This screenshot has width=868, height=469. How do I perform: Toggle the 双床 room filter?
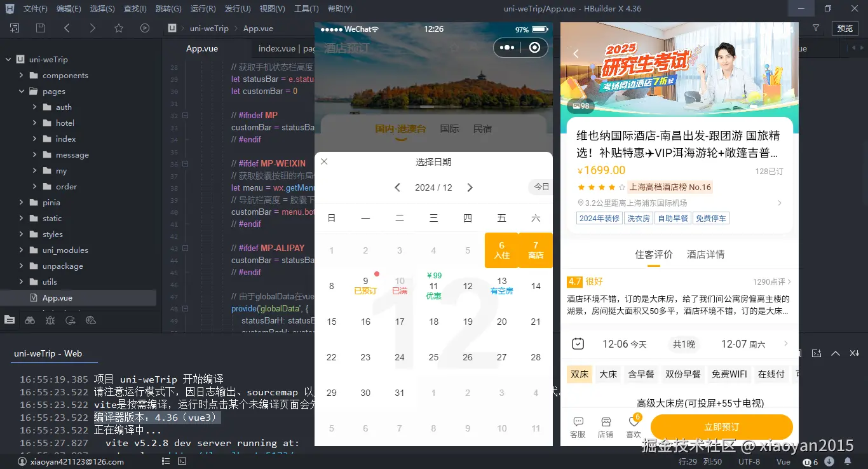[579, 374]
